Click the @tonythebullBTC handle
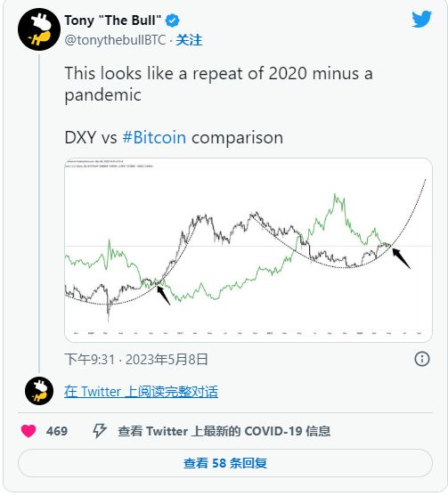This screenshot has height=496, width=448. coord(115,40)
